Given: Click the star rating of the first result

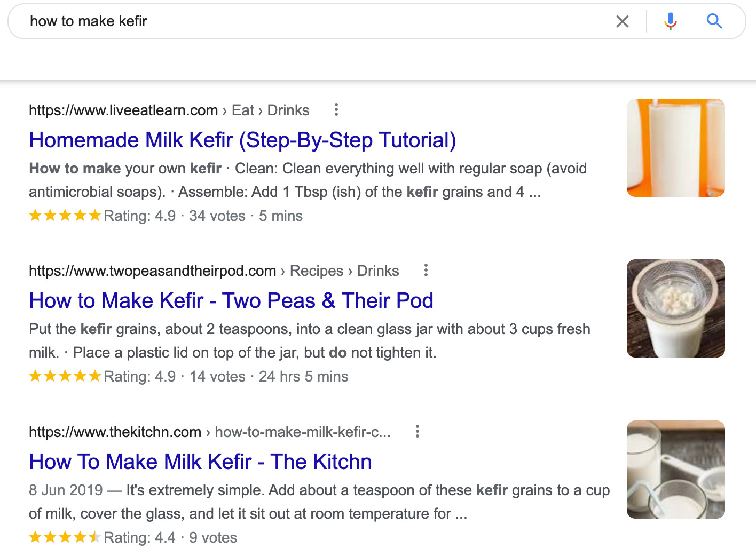Looking at the screenshot, I should 65,215.
